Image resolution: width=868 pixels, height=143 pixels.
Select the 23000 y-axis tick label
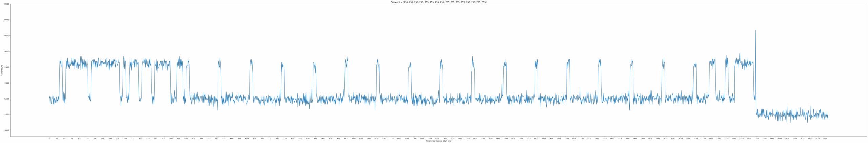pos(7,51)
